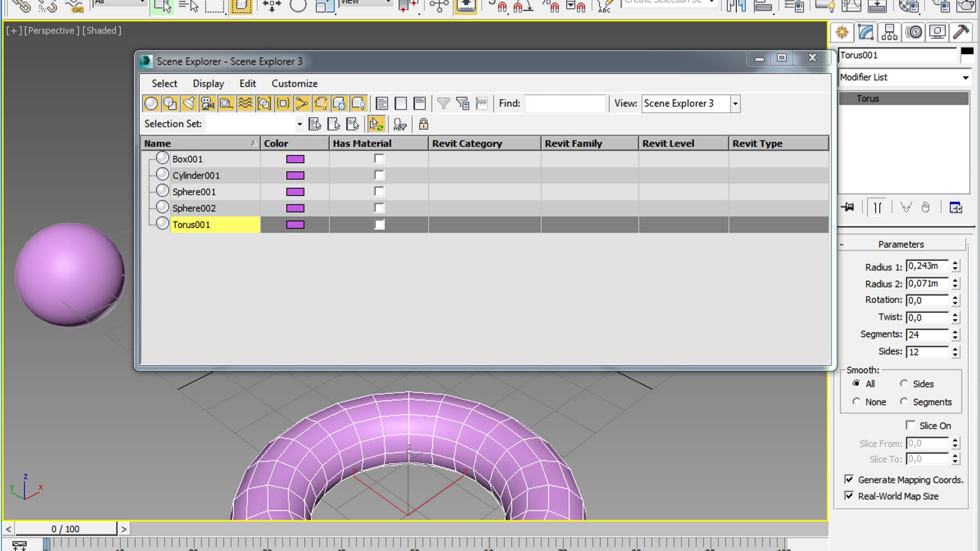Select the Smooth All radio button
The image size is (980, 551).
point(856,384)
